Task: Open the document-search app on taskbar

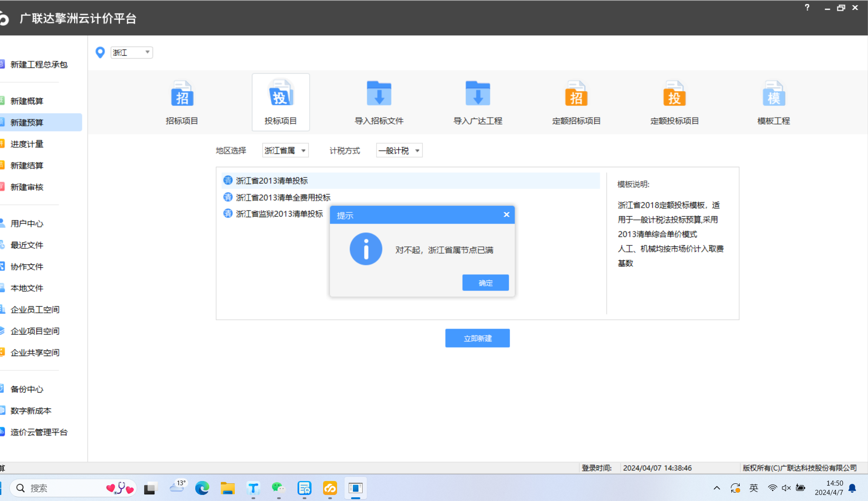Action: point(304,488)
